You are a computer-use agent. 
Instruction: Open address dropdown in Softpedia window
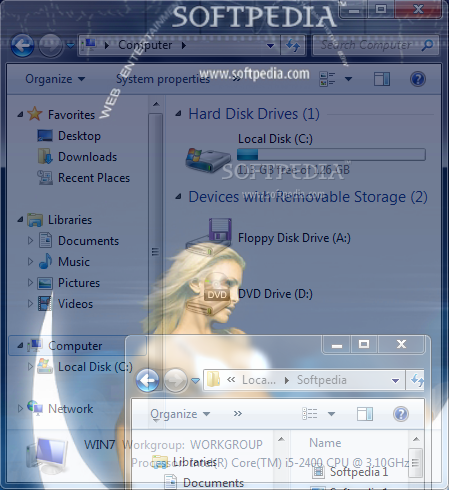(x=396, y=380)
